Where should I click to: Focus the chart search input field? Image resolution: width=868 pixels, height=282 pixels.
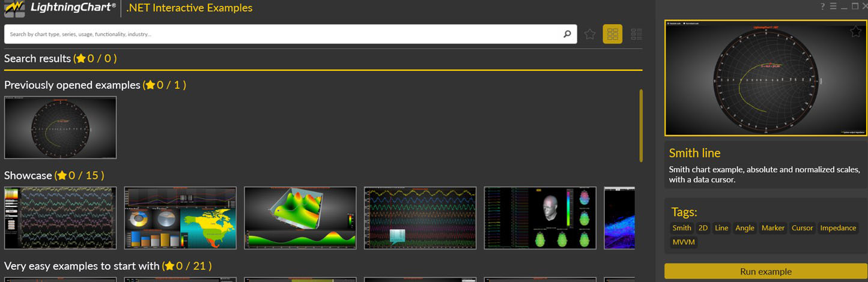282,34
